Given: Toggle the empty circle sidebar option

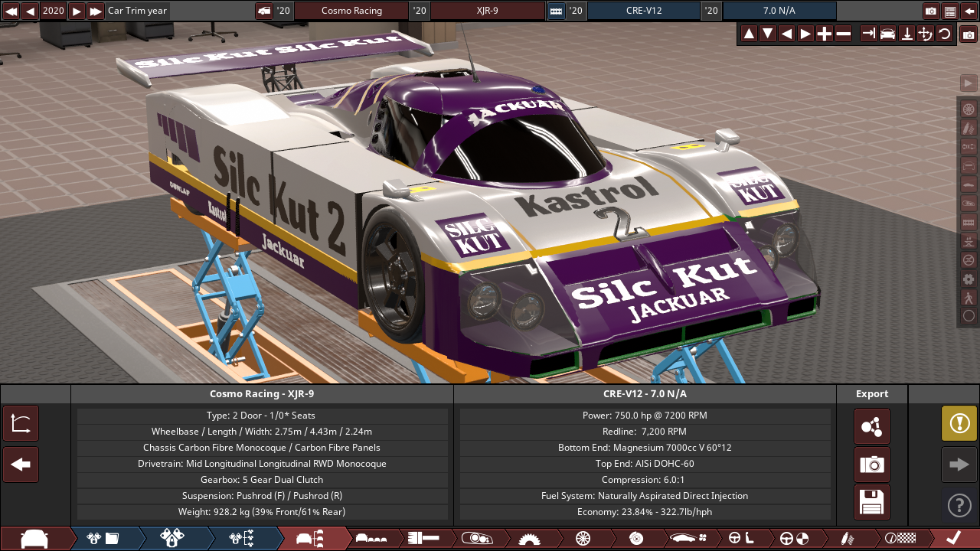Looking at the screenshot, I should (969, 315).
